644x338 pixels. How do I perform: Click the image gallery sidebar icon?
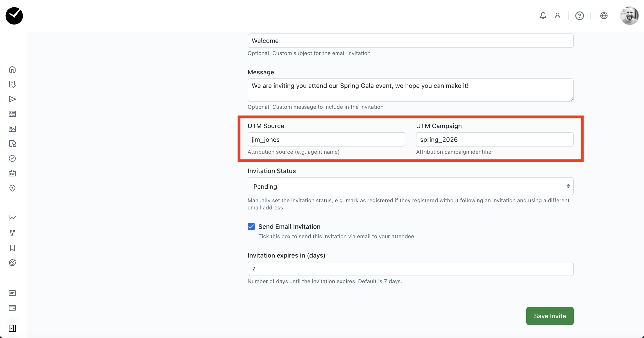pyautogui.click(x=12, y=129)
